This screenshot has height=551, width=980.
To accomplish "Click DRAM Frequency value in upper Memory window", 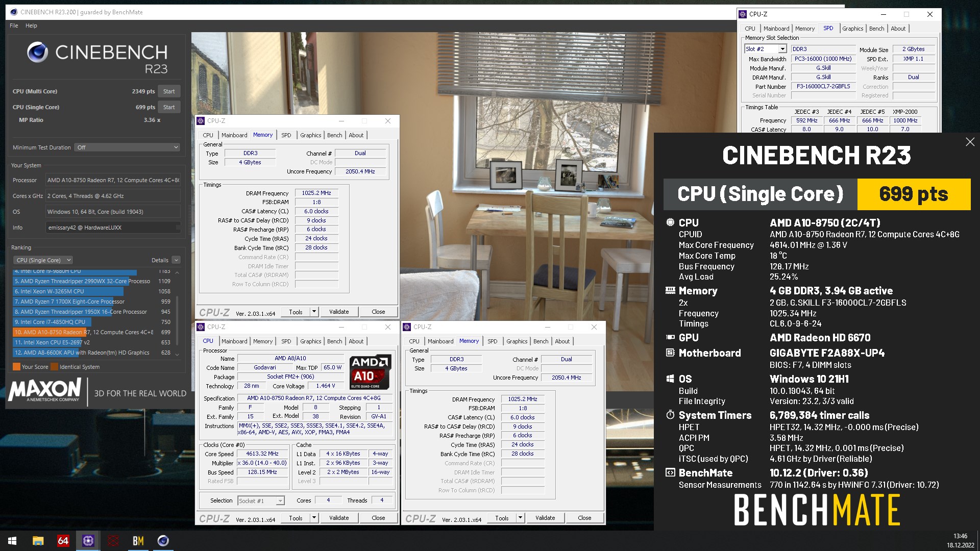I will pyautogui.click(x=316, y=193).
